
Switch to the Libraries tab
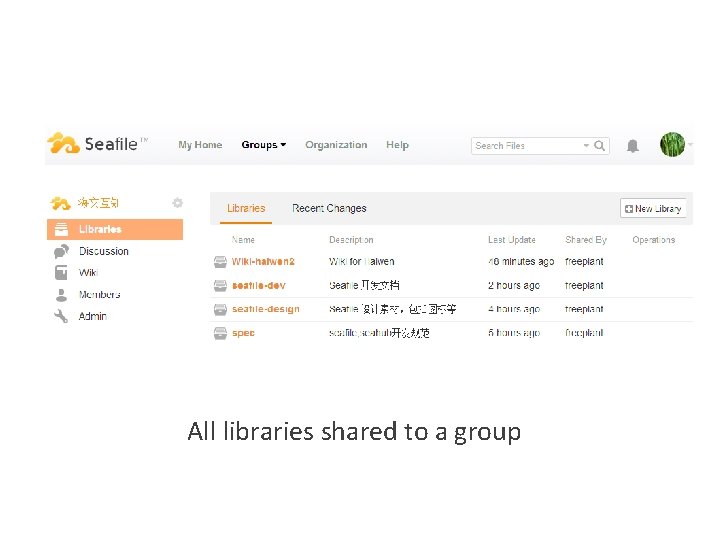tap(246, 208)
